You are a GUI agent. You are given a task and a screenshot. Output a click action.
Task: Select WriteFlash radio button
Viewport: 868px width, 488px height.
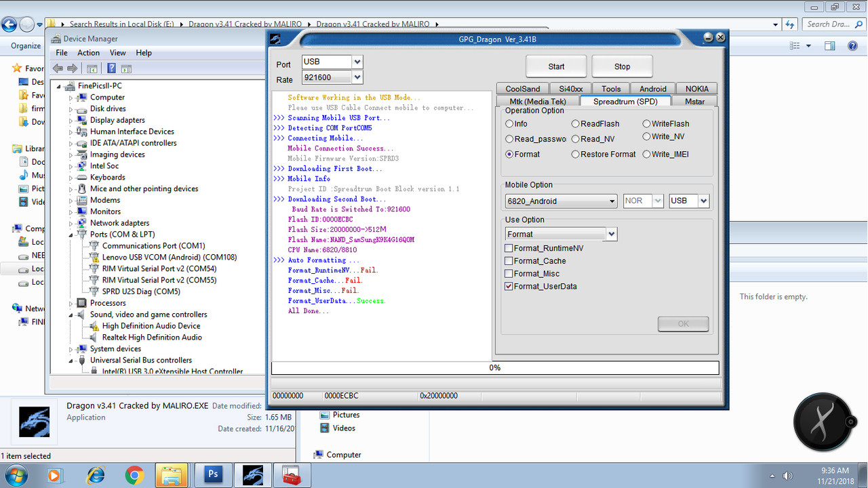pyautogui.click(x=646, y=124)
